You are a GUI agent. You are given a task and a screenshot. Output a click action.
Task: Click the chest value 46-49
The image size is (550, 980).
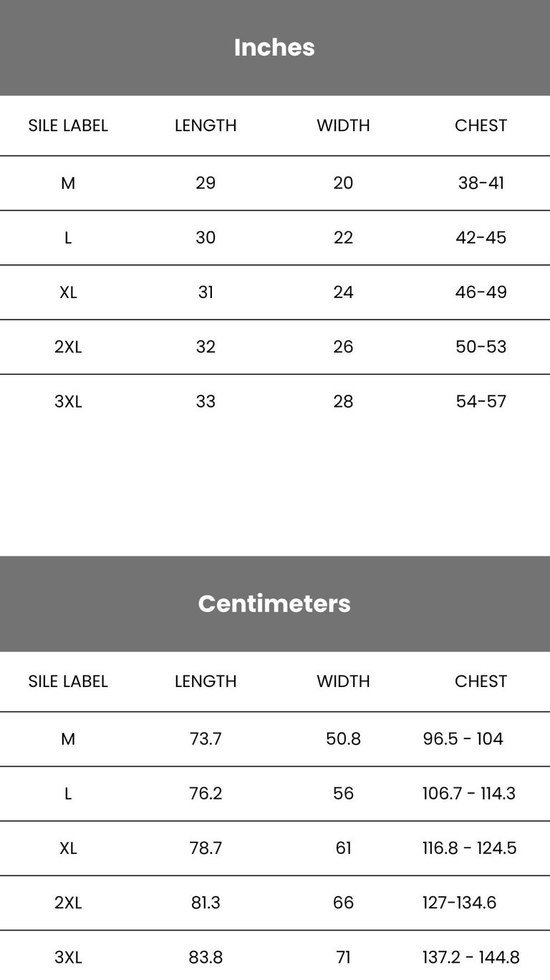click(481, 292)
